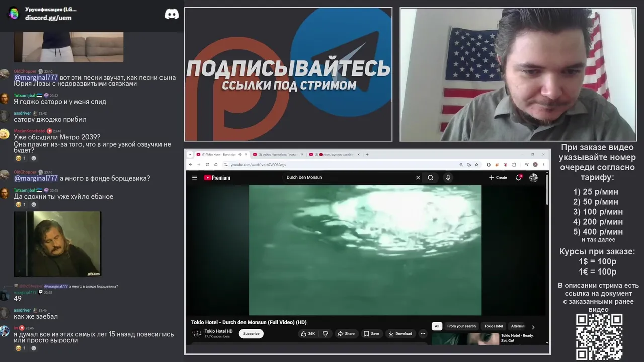This screenshot has width=644, height=362.
Task: Select the From your search chip
Action: click(461, 326)
